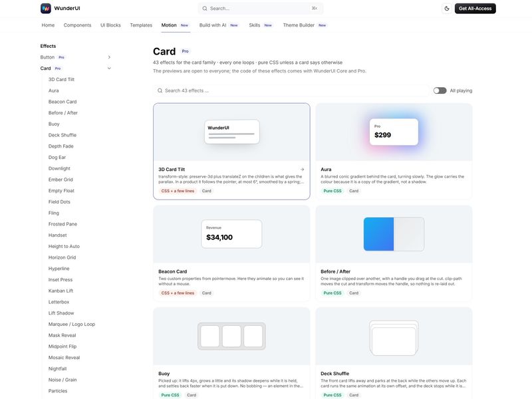Click the CSS + a few lines tag on 3D Card Tilt
This screenshot has width=532, height=399.
(x=178, y=191)
